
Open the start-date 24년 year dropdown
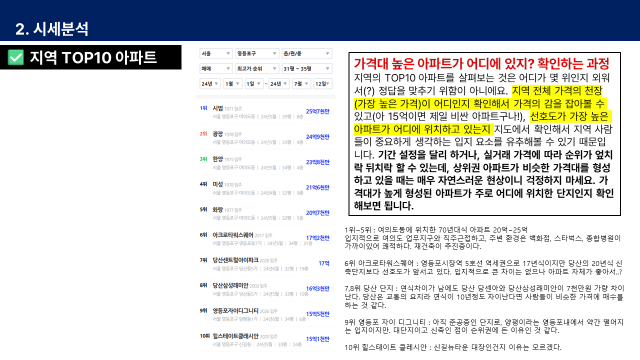(210, 84)
